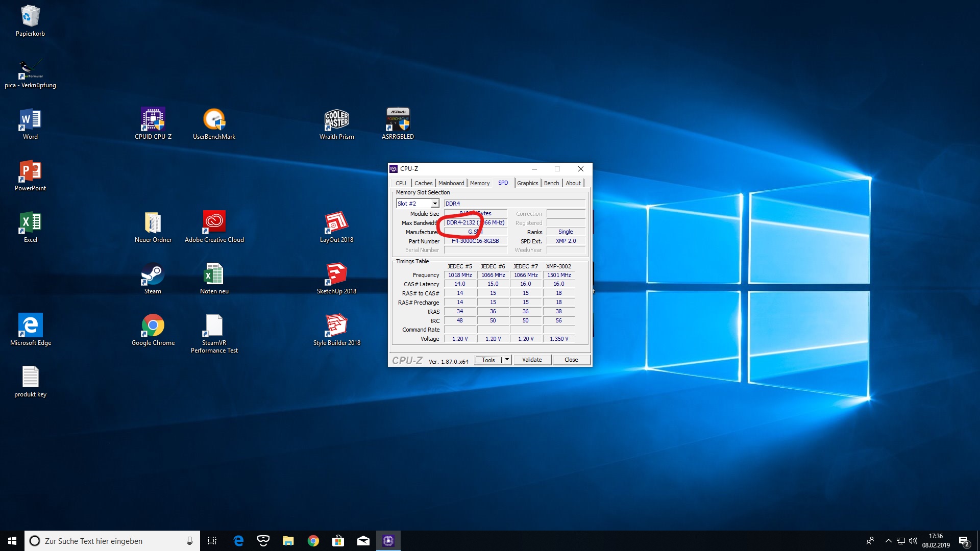Switch to the CPU tab in CPU-Z
The width and height of the screenshot is (980, 551).
click(401, 183)
